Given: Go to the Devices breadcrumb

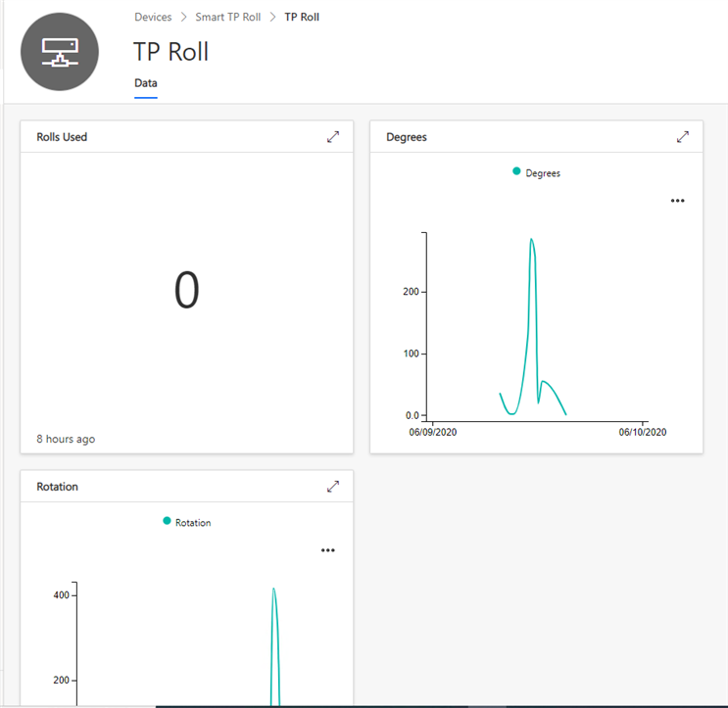Looking at the screenshot, I should pos(153,18).
